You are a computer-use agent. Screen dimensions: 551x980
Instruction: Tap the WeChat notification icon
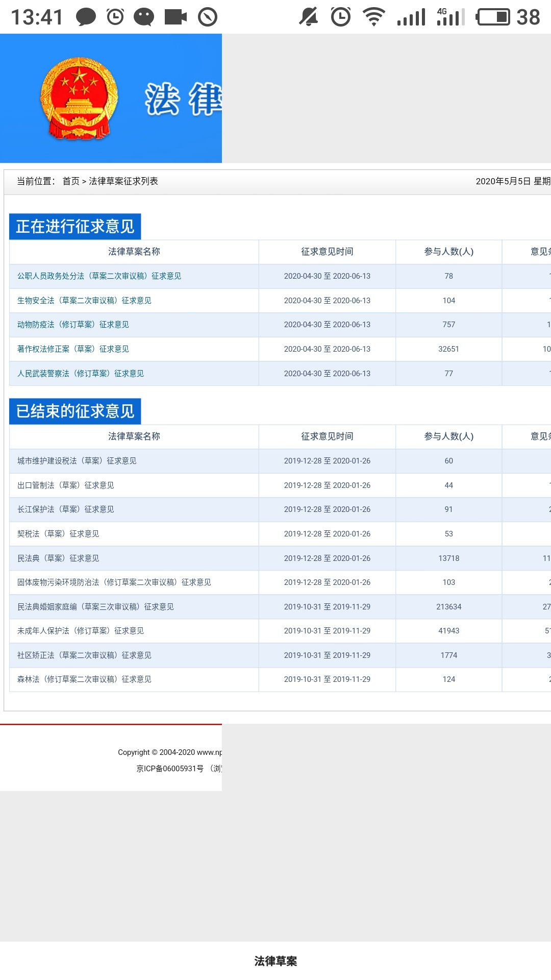(x=144, y=17)
